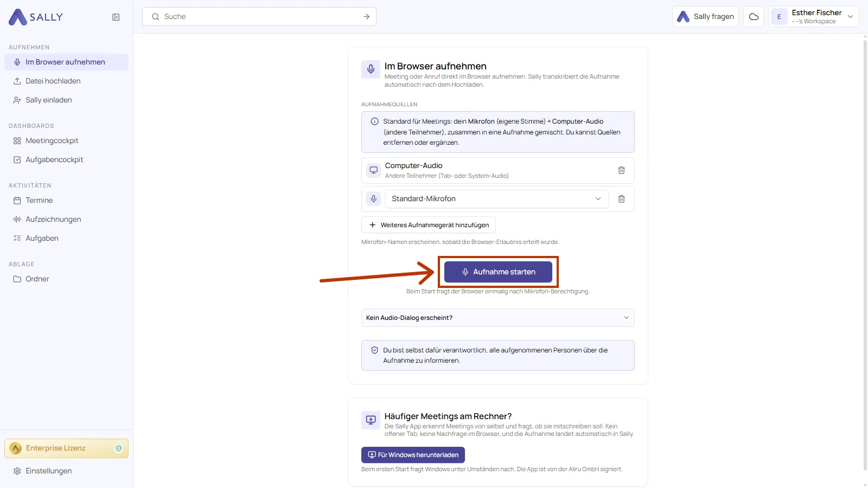Open the Esther Fischer workspace menu
868x488 pixels.
click(814, 17)
